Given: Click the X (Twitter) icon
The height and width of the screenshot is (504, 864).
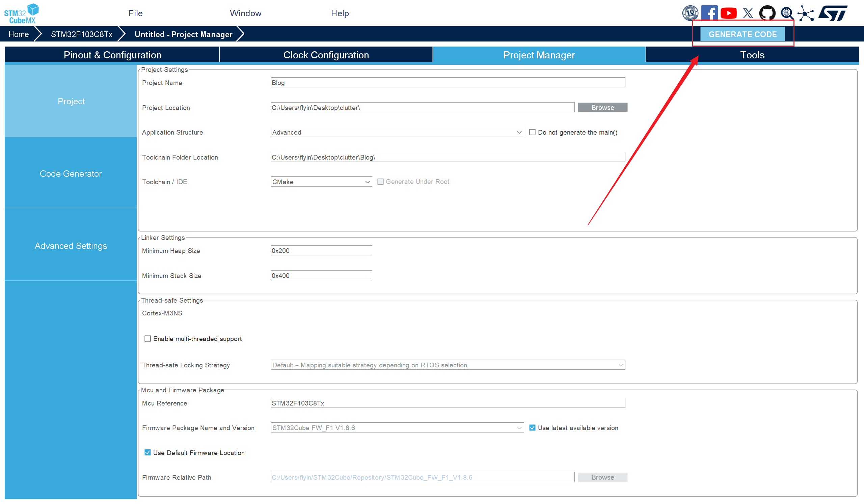Looking at the screenshot, I should click(748, 13).
